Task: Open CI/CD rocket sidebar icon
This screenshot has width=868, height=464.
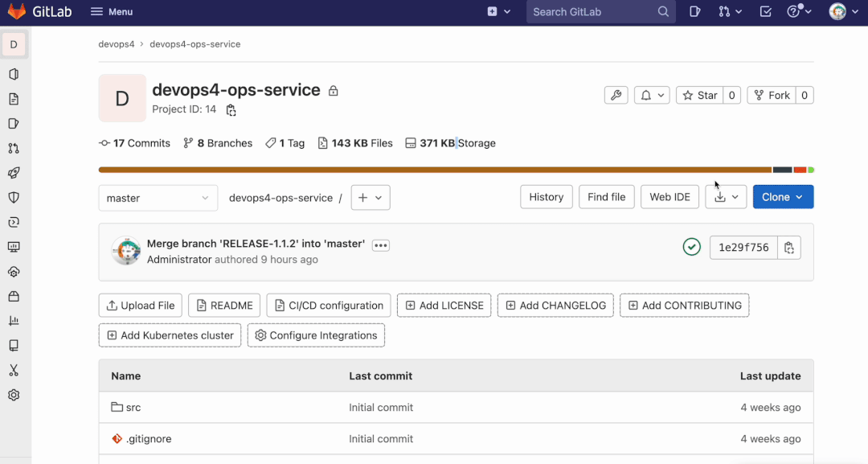Action: 14,173
